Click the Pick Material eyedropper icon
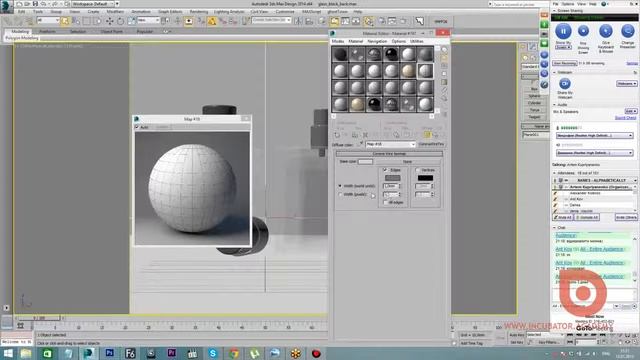The image size is (640, 360). 360,144
